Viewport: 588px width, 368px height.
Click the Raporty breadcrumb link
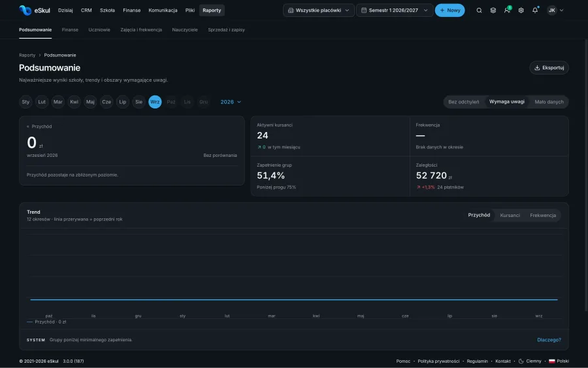(27, 55)
